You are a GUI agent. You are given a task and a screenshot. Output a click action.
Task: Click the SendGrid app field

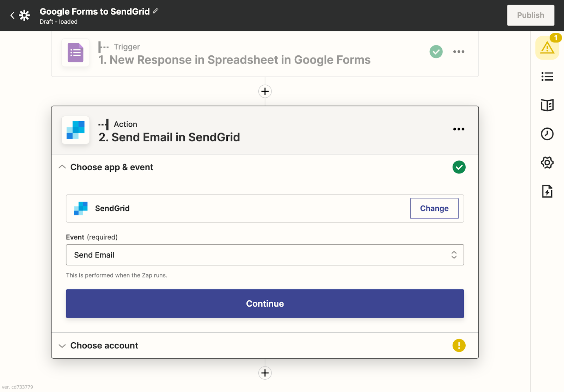[x=265, y=208]
